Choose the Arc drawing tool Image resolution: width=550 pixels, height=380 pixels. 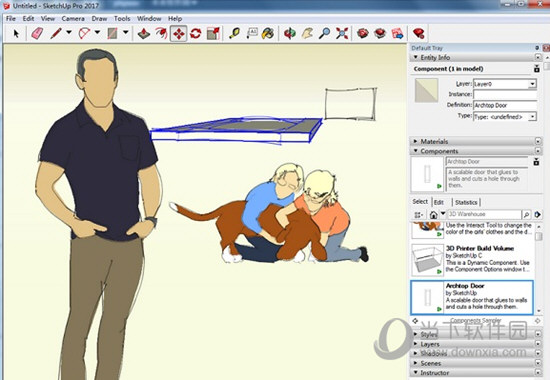84,34
